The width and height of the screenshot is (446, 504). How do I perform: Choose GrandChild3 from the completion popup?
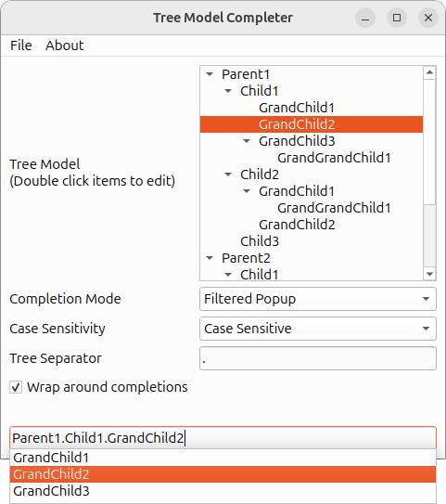click(x=223, y=491)
